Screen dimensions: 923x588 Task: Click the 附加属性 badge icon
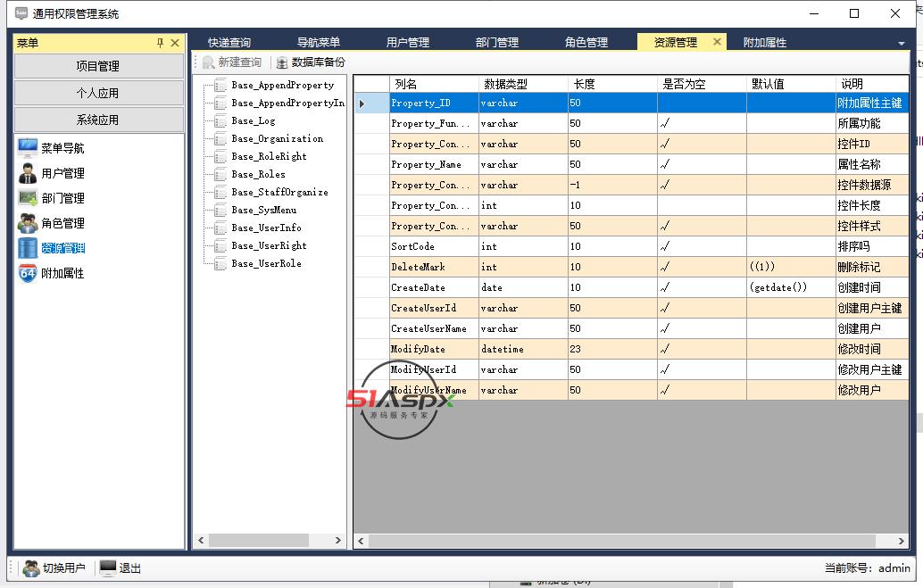point(28,273)
